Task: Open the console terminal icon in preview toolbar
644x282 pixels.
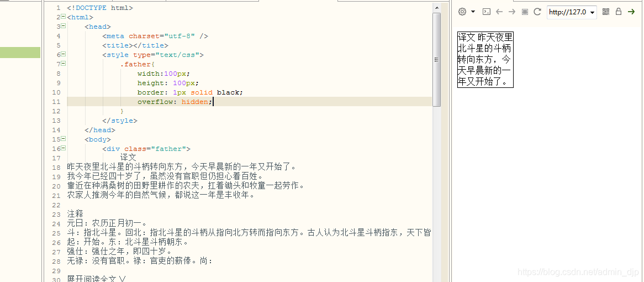Action: (486, 12)
